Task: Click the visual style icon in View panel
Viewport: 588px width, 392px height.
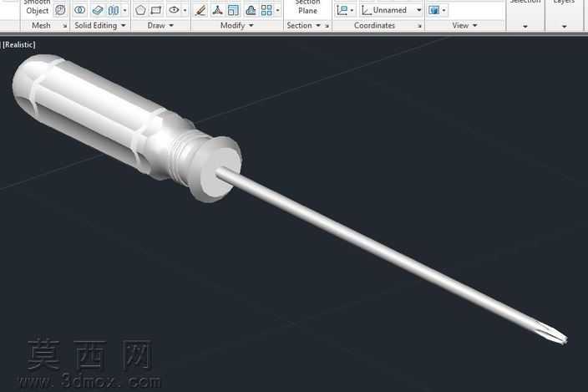Action: pyautogui.click(x=433, y=10)
